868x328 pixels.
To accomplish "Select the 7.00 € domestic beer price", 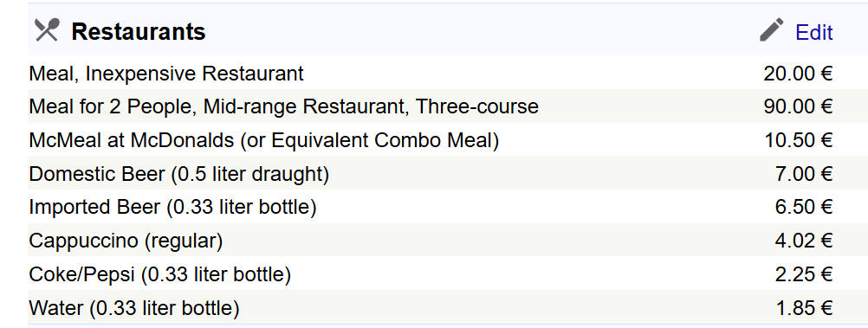I will click(804, 174).
